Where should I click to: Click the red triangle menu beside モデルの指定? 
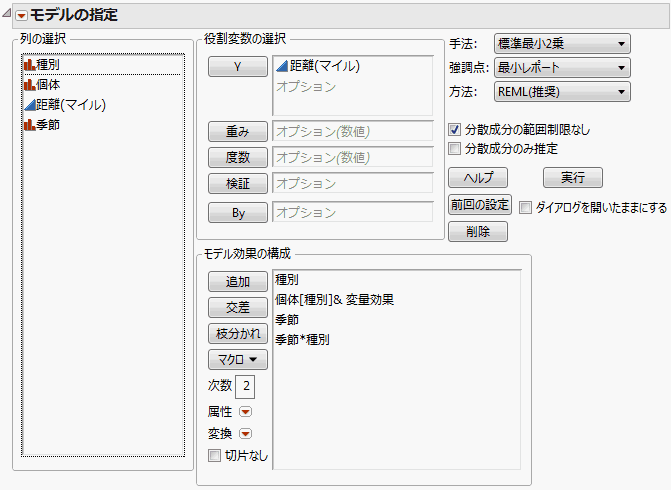click(20, 15)
